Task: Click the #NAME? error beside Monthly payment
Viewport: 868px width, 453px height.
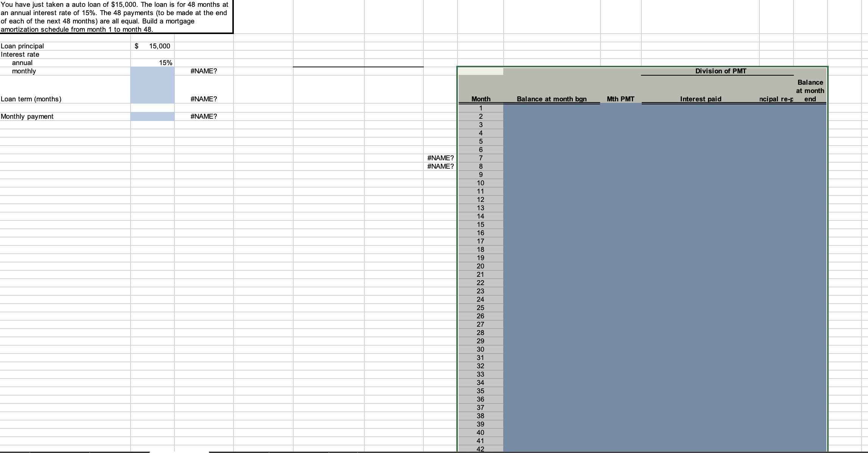Action: 203,116
